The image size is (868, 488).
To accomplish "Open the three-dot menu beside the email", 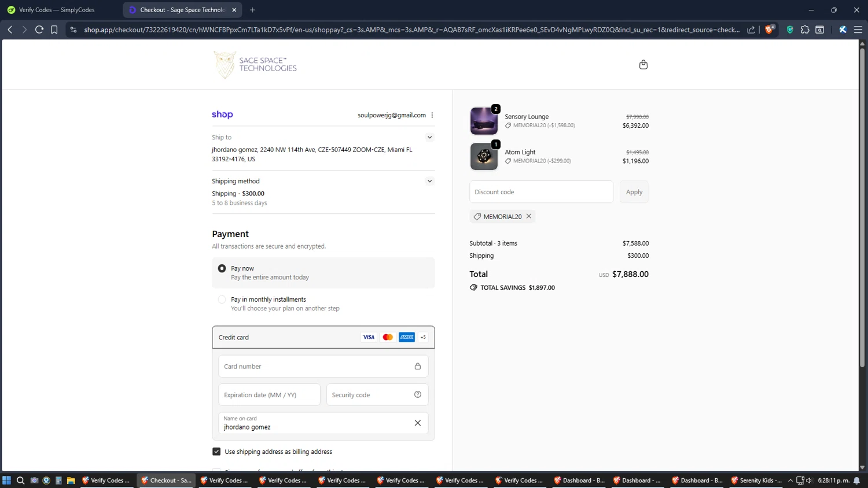I will [x=432, y=115].
